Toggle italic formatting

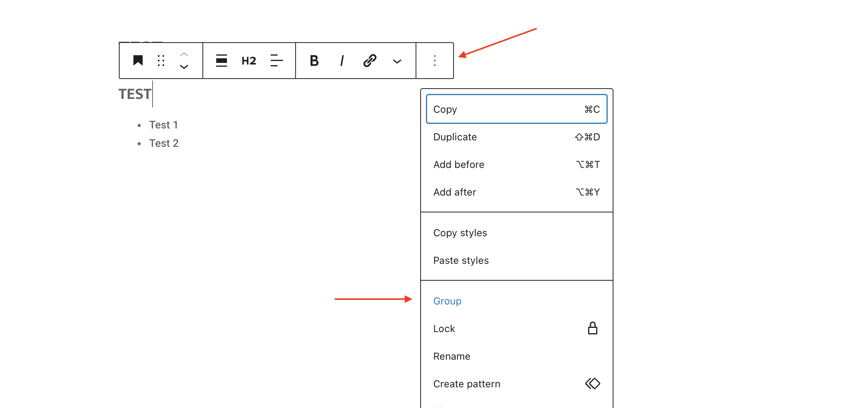[x=341, y=60]
